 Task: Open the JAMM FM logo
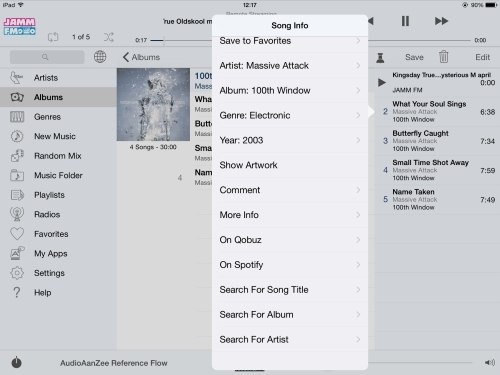(x=20, y=27)
